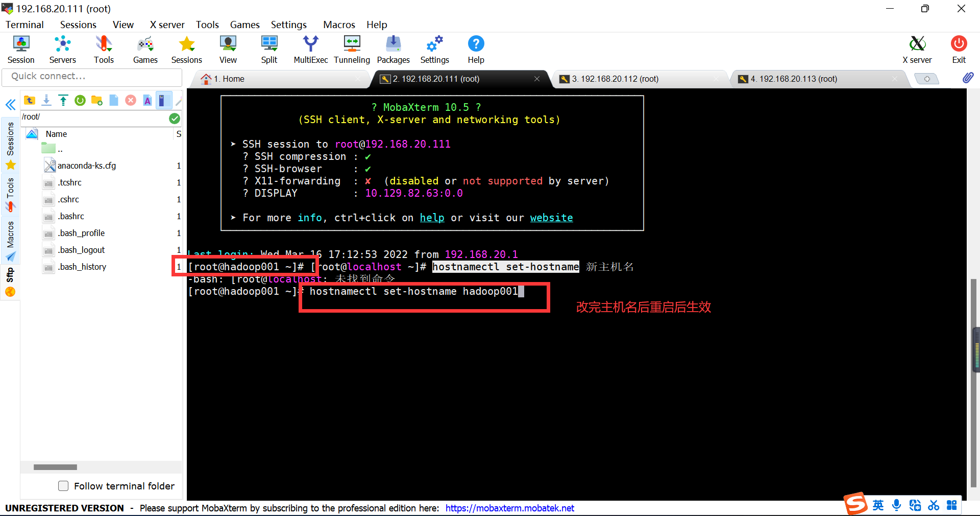Open the Tools toolbar icon
980x516 pixels.
click(x=104, y=50)
